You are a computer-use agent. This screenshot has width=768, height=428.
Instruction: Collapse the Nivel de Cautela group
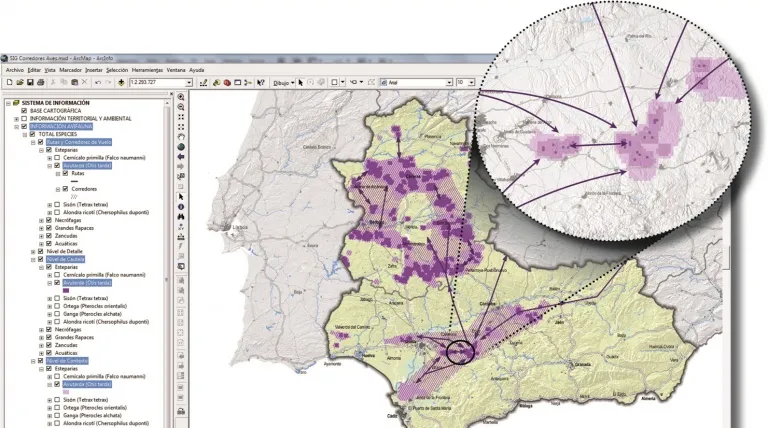[x=33, y=260]
